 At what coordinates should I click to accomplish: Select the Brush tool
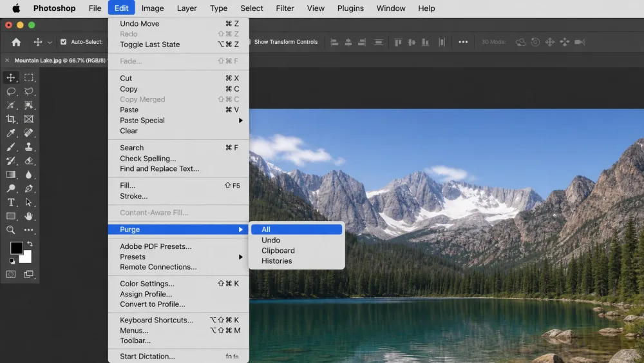pos(11,147)
